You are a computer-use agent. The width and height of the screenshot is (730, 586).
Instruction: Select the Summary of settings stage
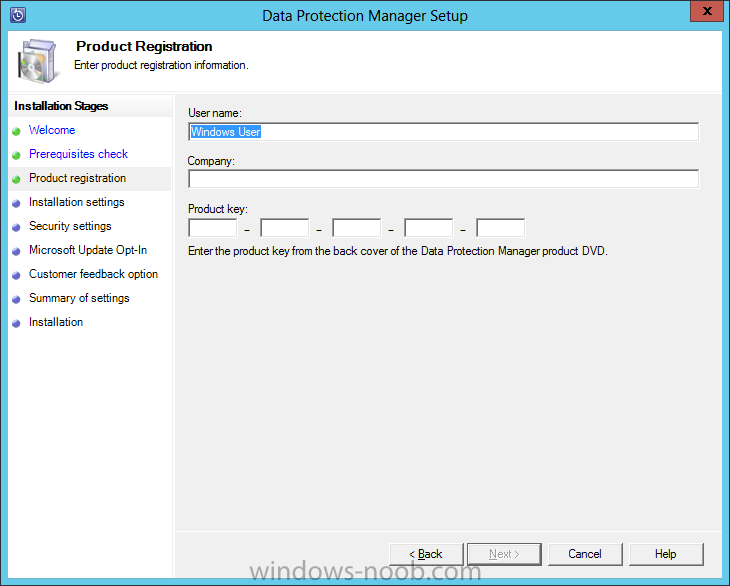[x=79, y=298]
